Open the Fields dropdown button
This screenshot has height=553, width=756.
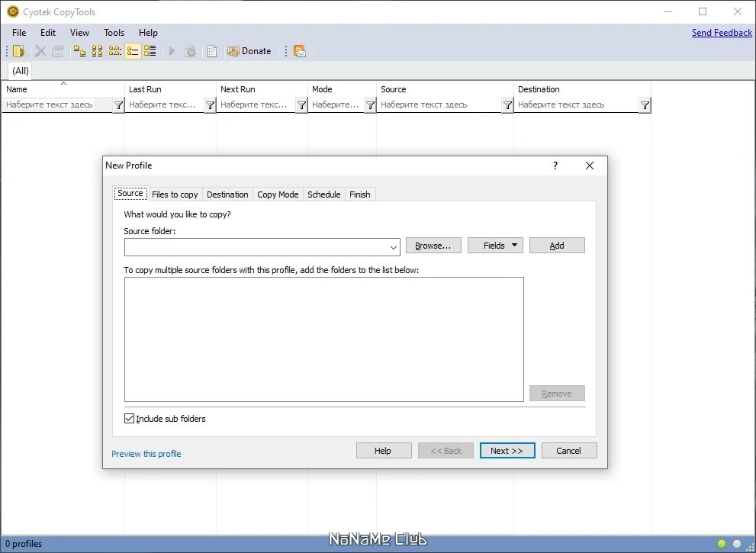coord(495,246)
